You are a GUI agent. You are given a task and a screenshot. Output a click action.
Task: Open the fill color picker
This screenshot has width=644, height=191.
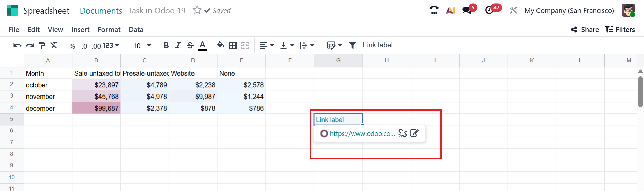point(221,45)
